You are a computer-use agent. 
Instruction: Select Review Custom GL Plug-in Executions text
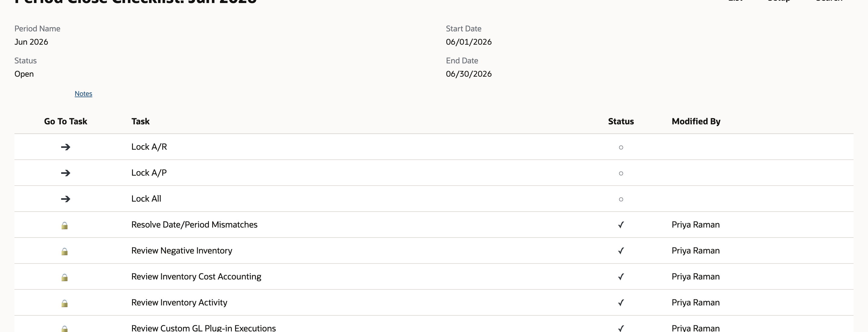coord(203,328)
